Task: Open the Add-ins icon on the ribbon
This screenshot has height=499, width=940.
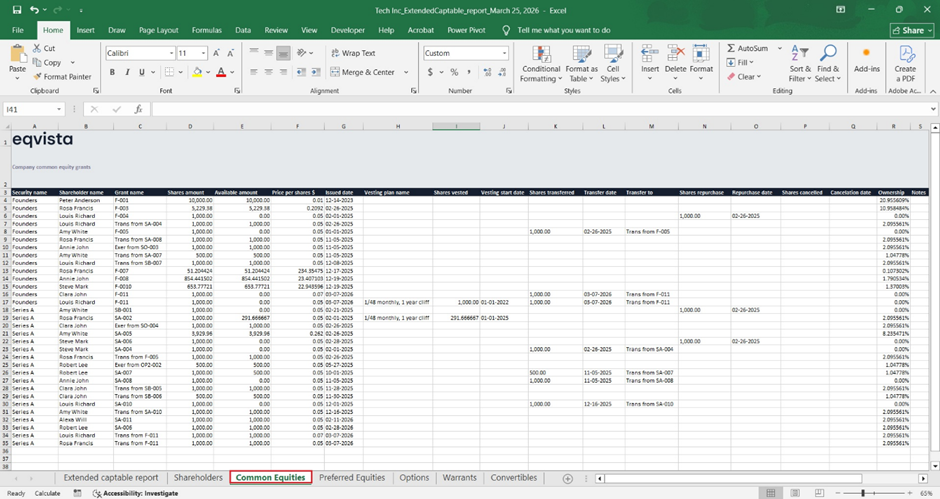Action: [x=866, y=52]
